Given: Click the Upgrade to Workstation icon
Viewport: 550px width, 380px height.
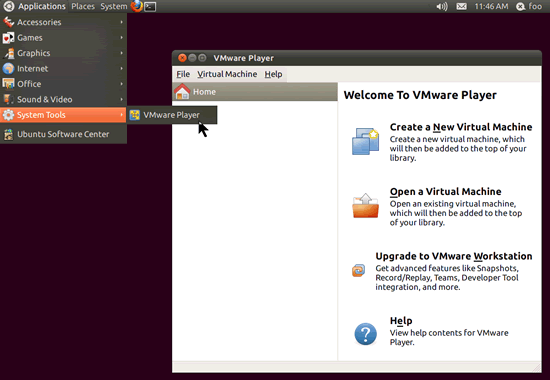Looking at the screenshot, I should [x=358, y=270].
